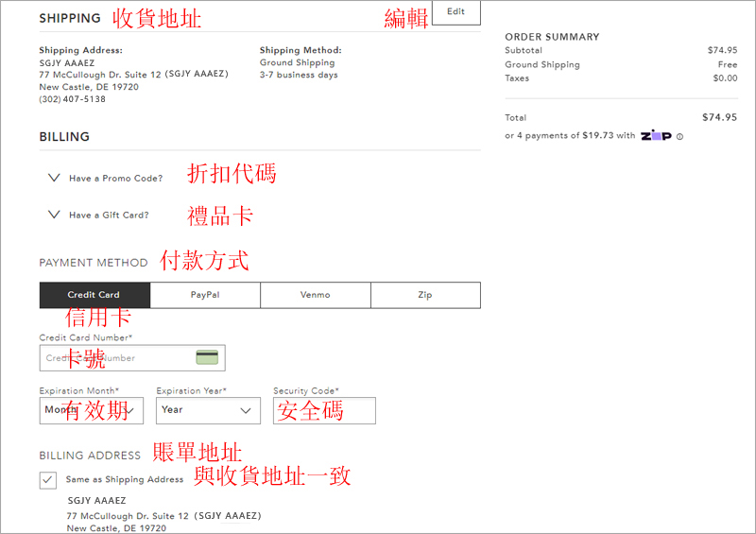Expand 'Have a Gift Card?' section
The image size is (756, 534).
coord(109,215)
